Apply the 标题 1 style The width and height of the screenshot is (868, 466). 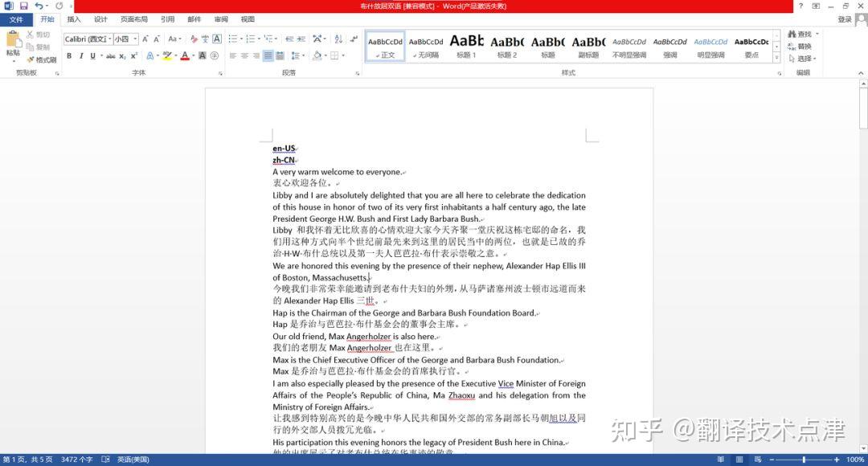(x=466, y=47)
